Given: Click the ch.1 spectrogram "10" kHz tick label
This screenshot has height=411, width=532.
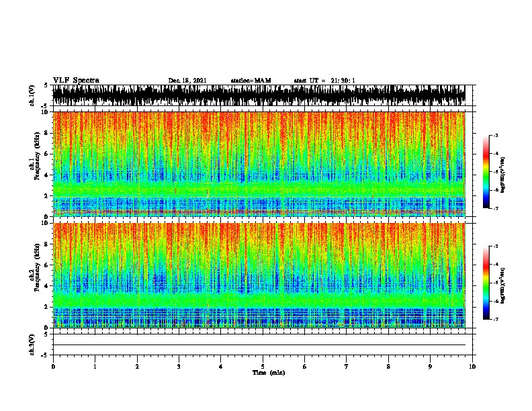Looking at the screenshot, I should coord(45,112).
